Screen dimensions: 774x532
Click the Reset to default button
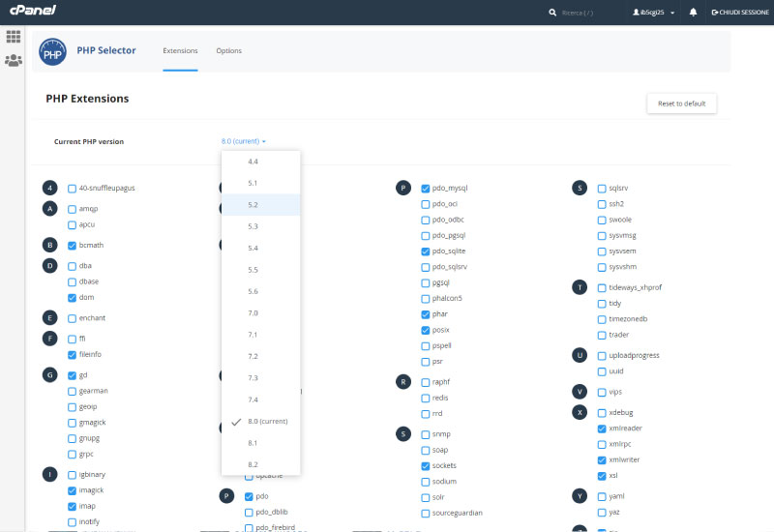click(x=681, y=103)
